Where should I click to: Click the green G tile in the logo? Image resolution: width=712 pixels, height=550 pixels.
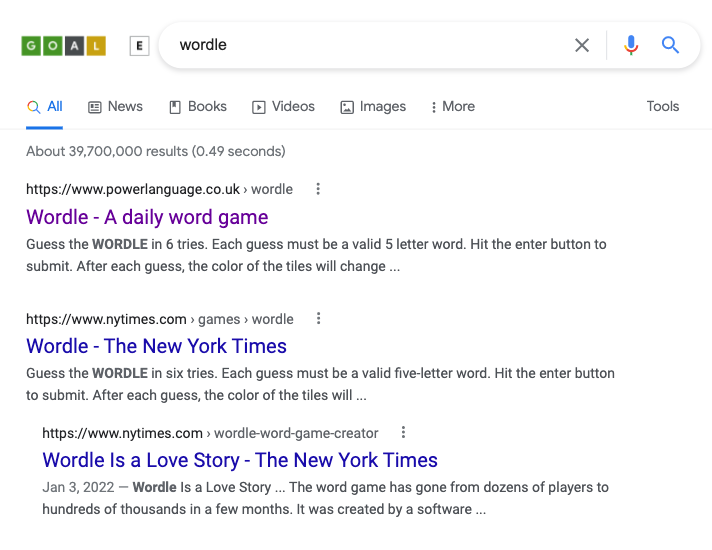pos(31,46)
